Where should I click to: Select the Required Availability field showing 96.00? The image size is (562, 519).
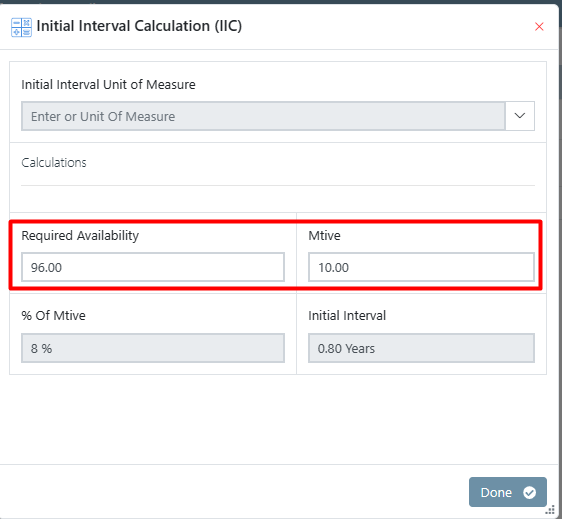pos(153,267)
